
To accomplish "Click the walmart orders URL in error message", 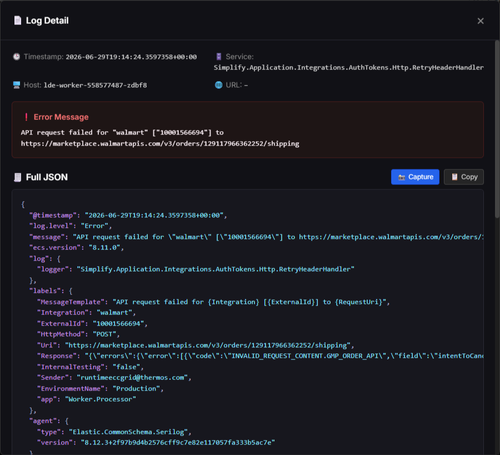I will (x=160, y=144).
